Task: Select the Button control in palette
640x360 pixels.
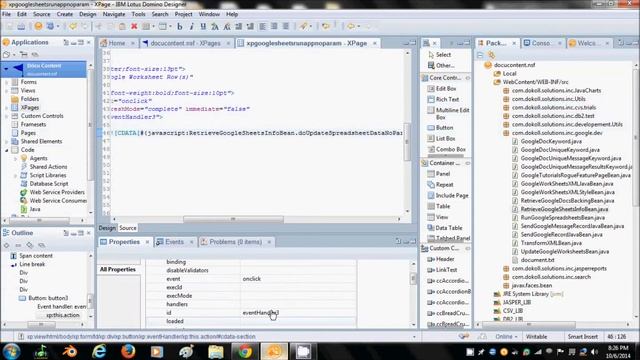Action: click(440, 127)
